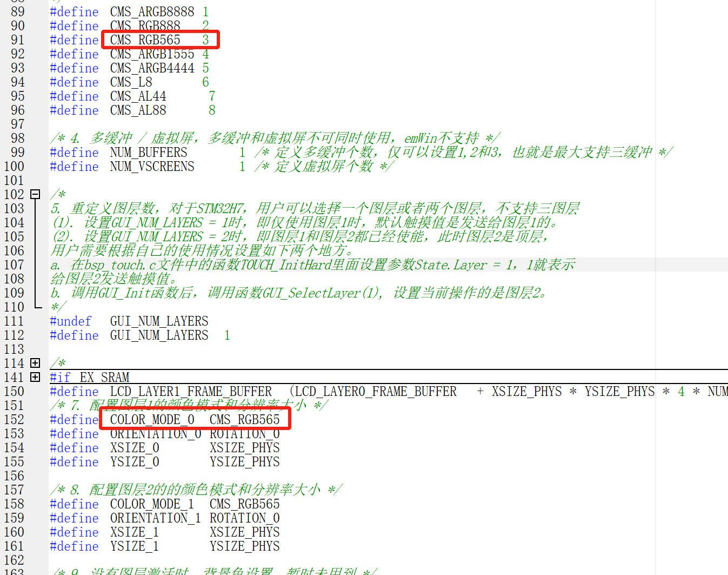Place cursor on CMS_ARGB8888 macro name

coord(152,12)
